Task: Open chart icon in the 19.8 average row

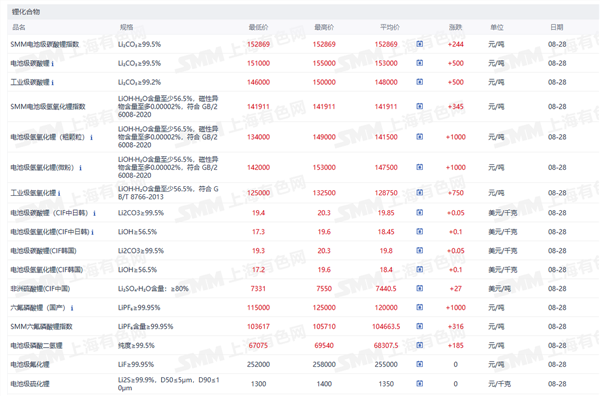Action: (419, 250)
